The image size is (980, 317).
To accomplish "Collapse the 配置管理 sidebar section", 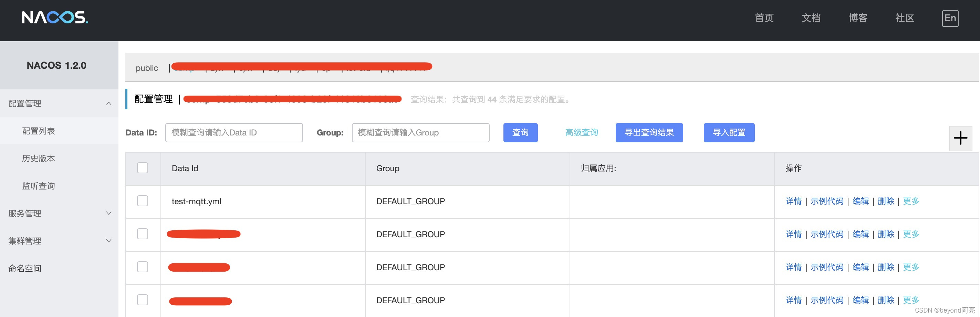I will tap(59, 103).
